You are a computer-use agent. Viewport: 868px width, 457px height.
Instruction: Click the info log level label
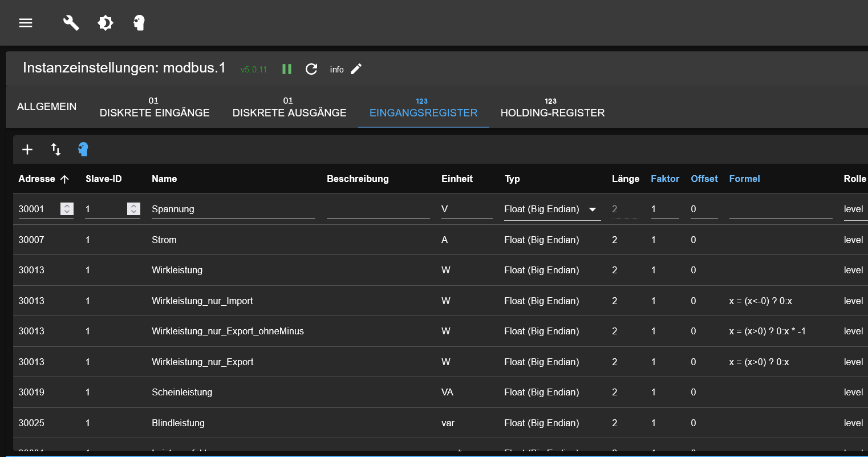click(336, 70)
